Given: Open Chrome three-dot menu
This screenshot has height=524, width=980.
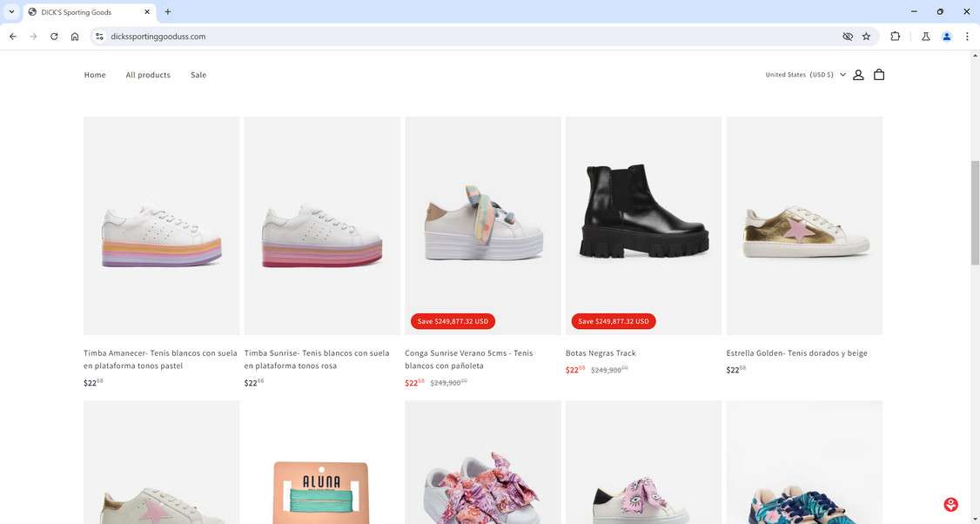Looking at the screenshot, I should tap(967, 37).
